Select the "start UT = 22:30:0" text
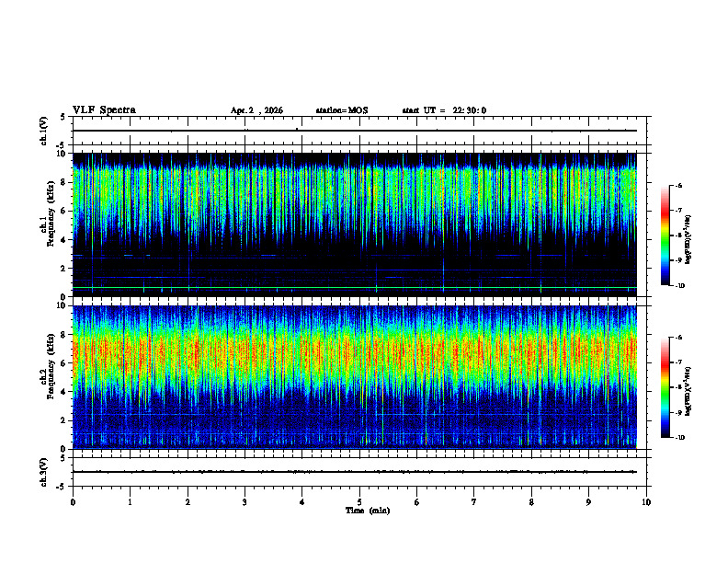 point(444,110)
